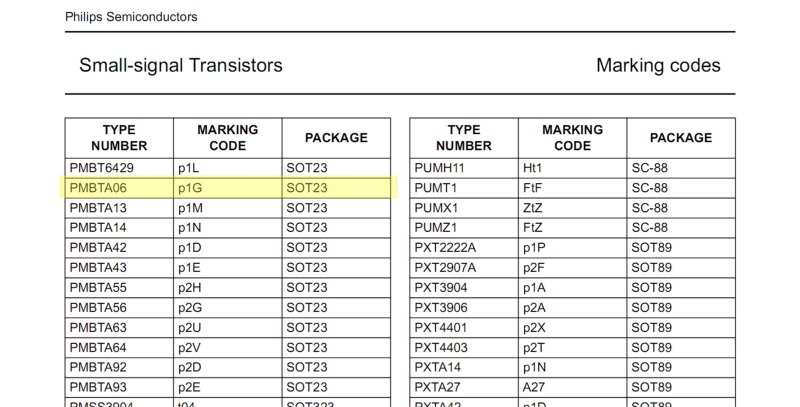
Task: Select the PUMZ1 type number cell
Action: (x=436, y=227)
